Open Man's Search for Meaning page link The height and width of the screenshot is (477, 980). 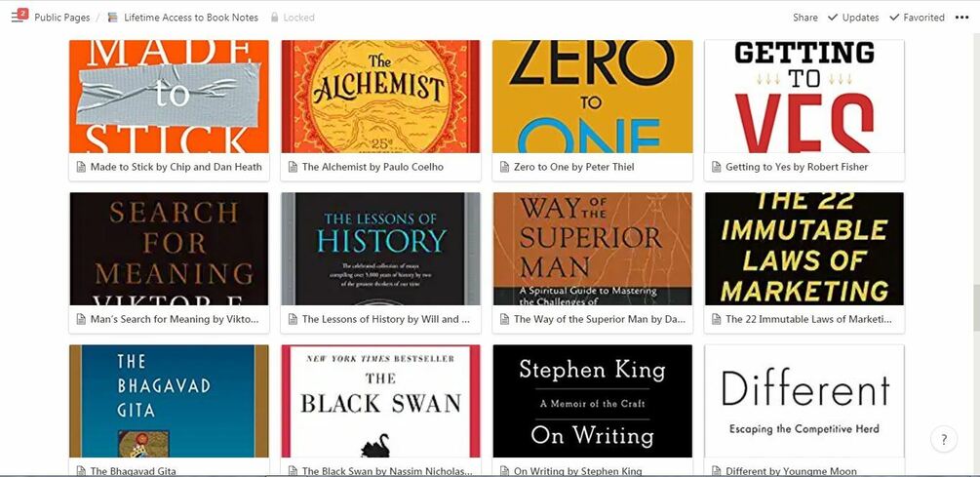175,319
